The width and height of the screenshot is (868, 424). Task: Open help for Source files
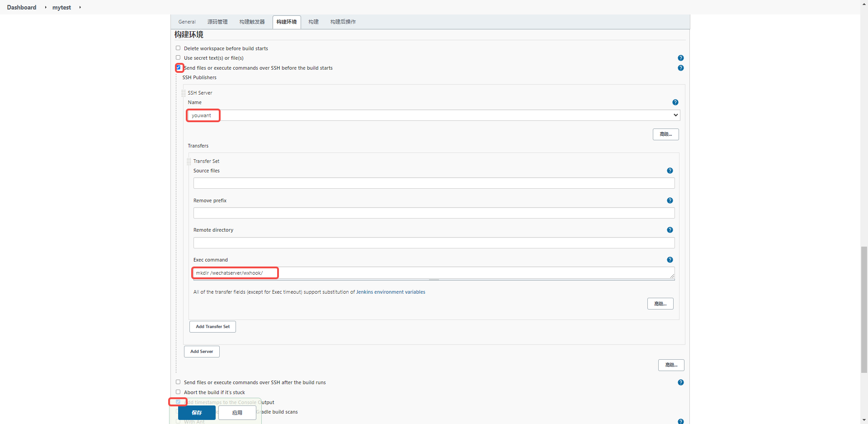pyautogui.click(x=670, y=171)
